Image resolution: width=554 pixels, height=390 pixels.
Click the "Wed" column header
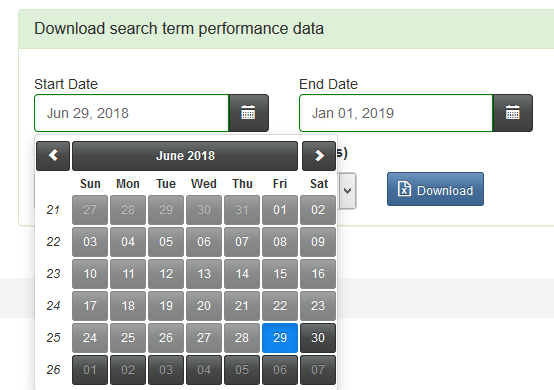pyautogui.click(x=204, y=184)
